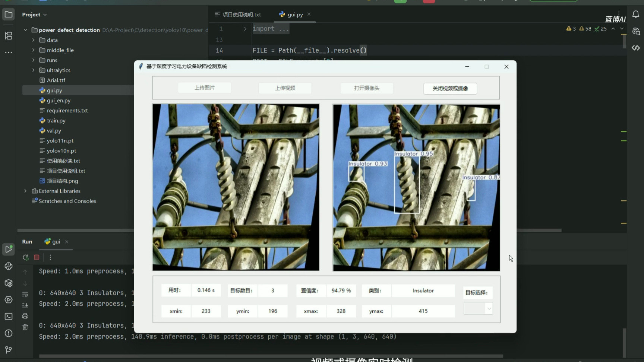Screen dimensions: 644x362
Task: Jump down the stack trace arrow
Action: coord(25,283)
